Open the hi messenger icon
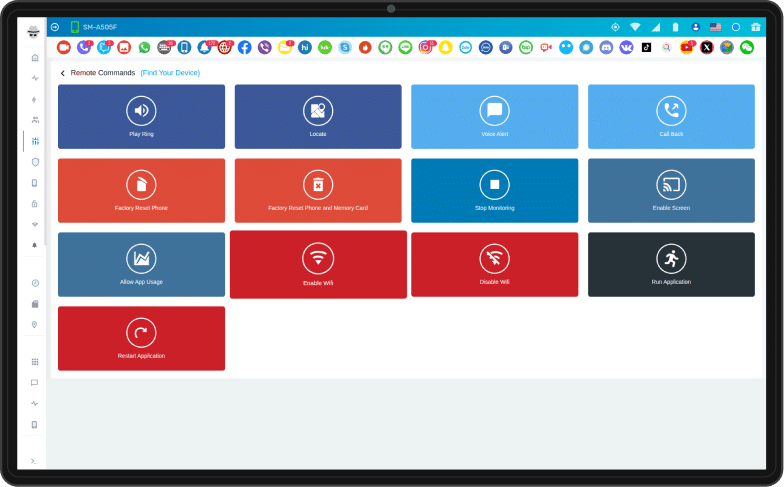This screenshot has width=784, height=487. (x=304, y=48)
